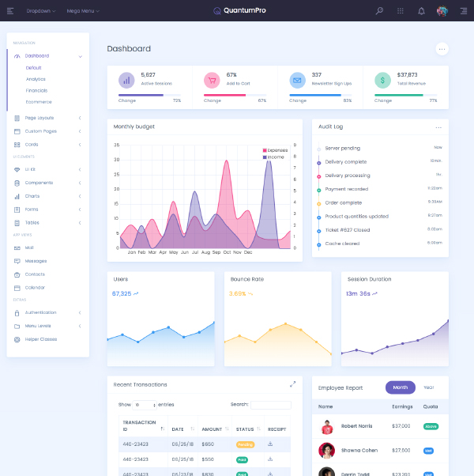Click the Authentication lock icon
474x476 pixels.
(17, 312)
